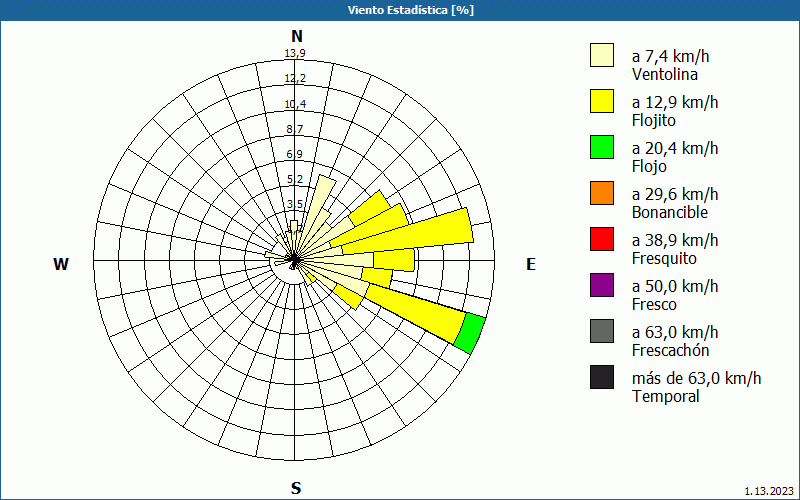Screen dimensions: 800x500
Task: Click the 'Frescachón' legend label
Action: coord(670,350)
